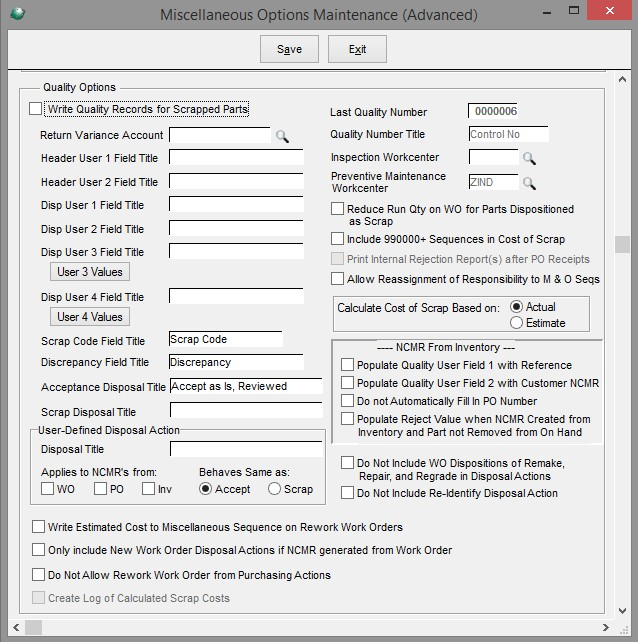This screenshot has width=638, height=642.
Task: Maximize the Miscellaneous Options Maintenance window
Action: (574, 11)
